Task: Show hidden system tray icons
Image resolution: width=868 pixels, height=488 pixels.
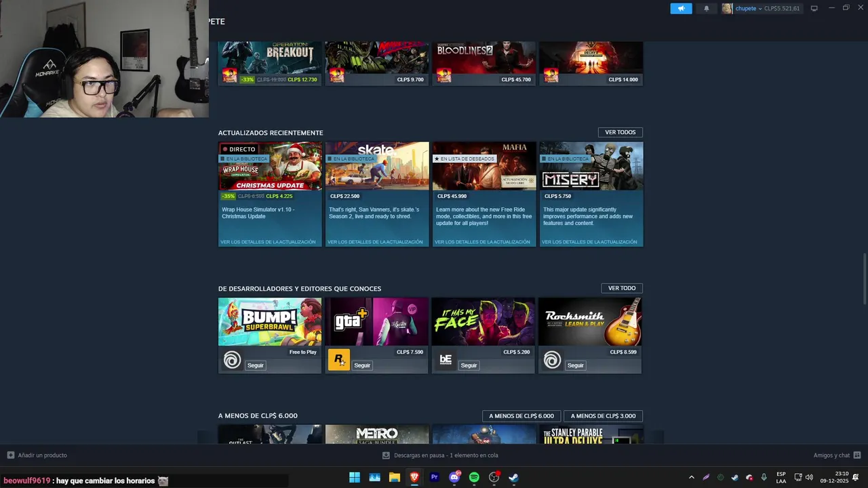Action: [x=691, y=477]
